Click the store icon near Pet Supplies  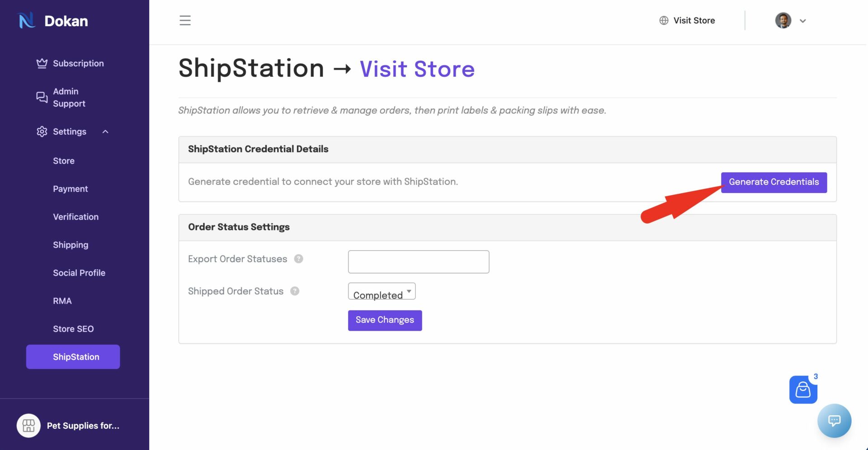(x=28, y=426)
